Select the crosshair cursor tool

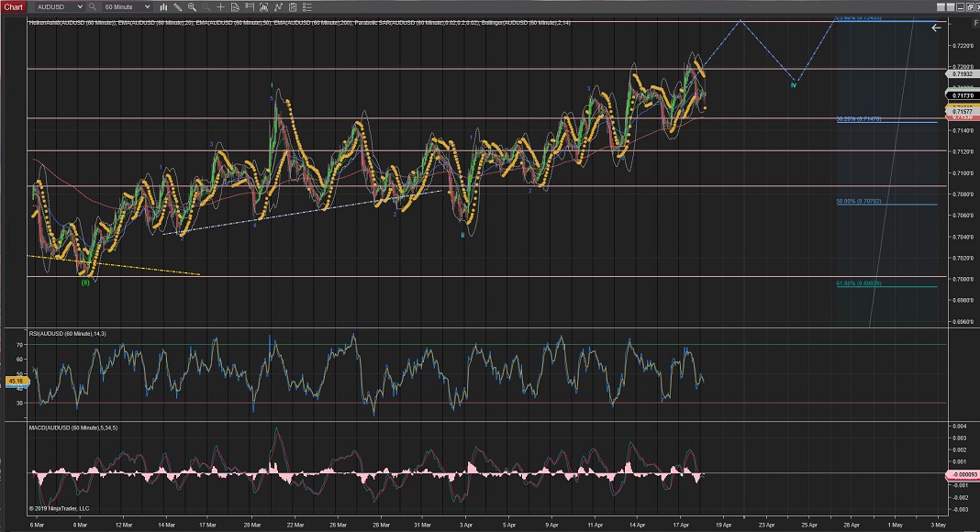coord(220,6)
